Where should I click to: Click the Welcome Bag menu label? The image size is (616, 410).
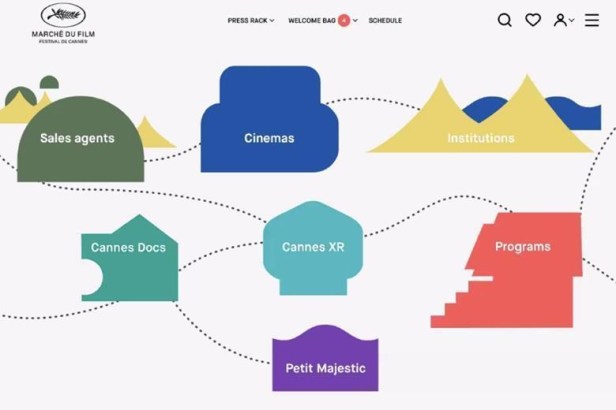coord(311,21)
